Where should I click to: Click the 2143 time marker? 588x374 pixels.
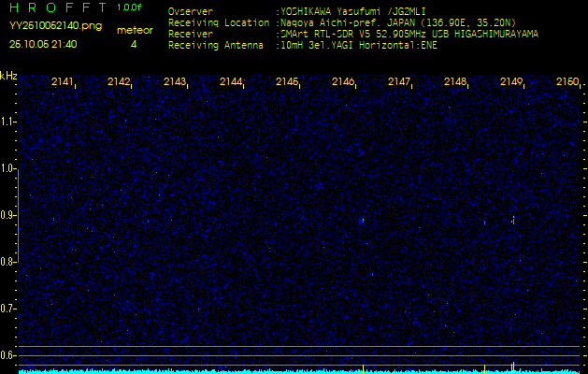pos(175,82)
